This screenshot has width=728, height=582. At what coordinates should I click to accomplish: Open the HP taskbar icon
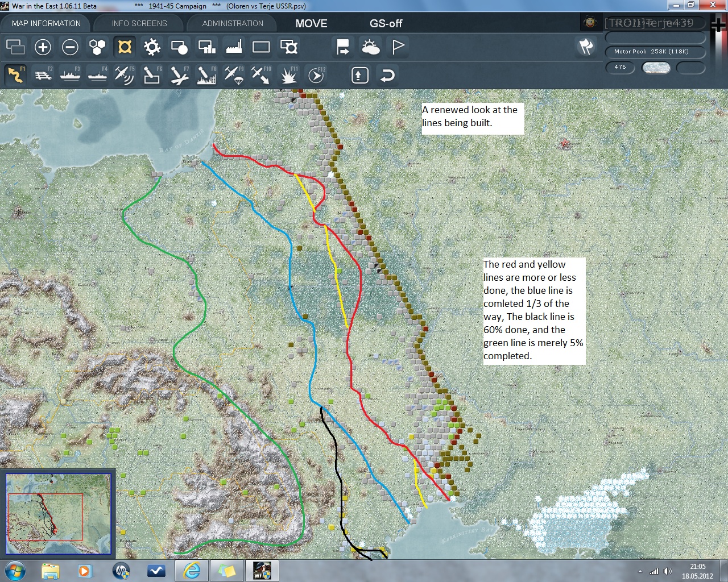121,571
